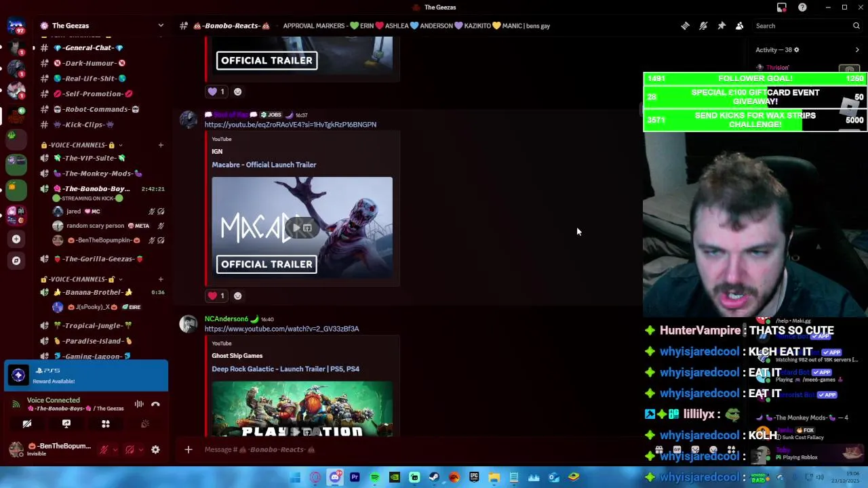Open Spotify from the taskbar

coord(374,478)
